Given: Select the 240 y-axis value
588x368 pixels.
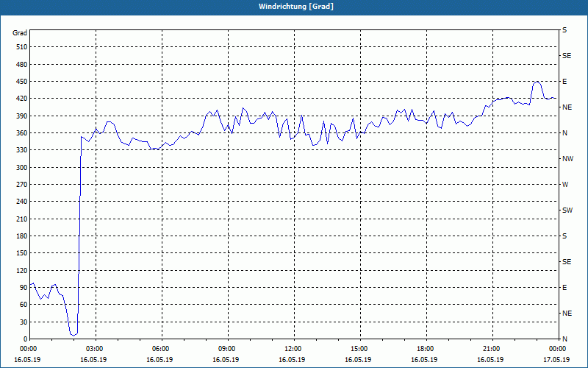Looking at the screenshot, I should point(22,202).
